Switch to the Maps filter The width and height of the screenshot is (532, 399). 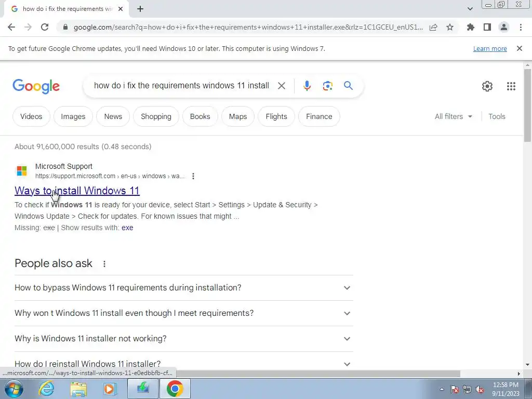coord(238,116)
